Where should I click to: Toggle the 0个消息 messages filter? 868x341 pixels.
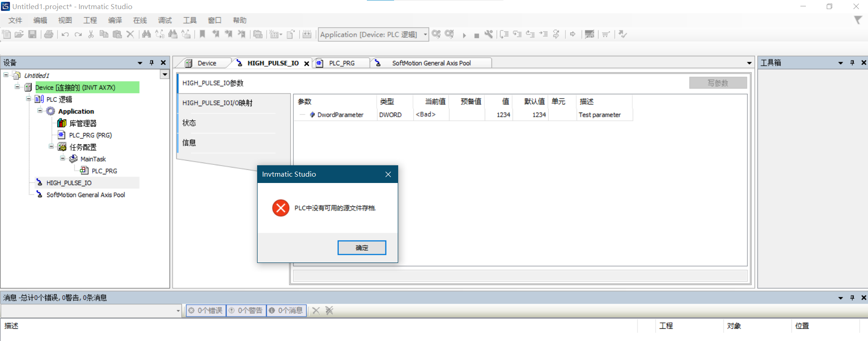(286, 311)
